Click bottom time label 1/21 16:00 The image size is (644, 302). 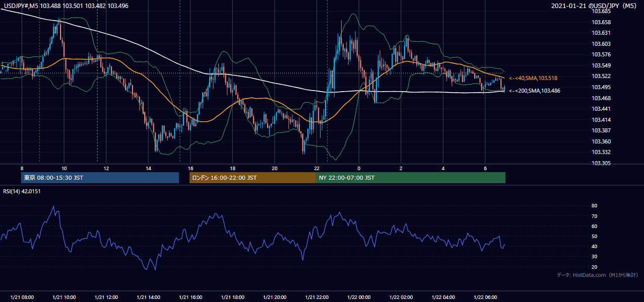tap(190, 297)
